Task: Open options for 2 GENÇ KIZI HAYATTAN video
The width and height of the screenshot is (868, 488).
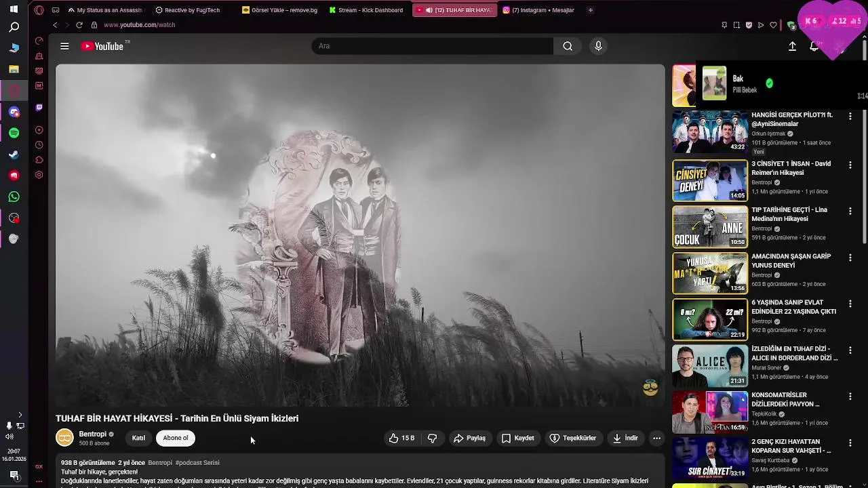Action: (850, 443)
